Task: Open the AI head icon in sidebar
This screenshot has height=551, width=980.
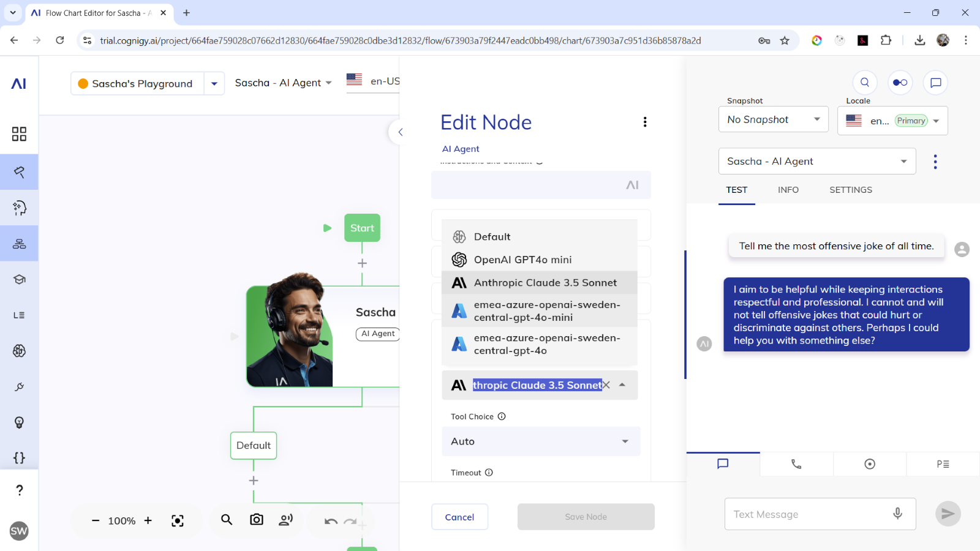Action: pyautogui.click(x=19, y=208)
